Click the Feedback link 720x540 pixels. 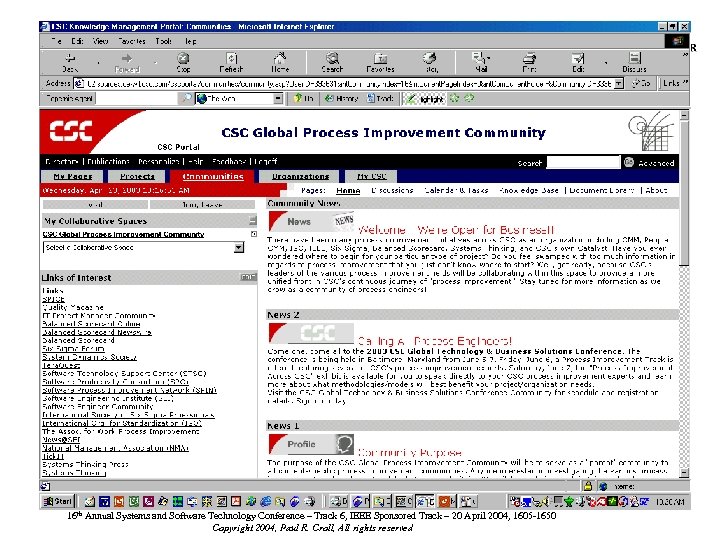[x=229, y=162]
